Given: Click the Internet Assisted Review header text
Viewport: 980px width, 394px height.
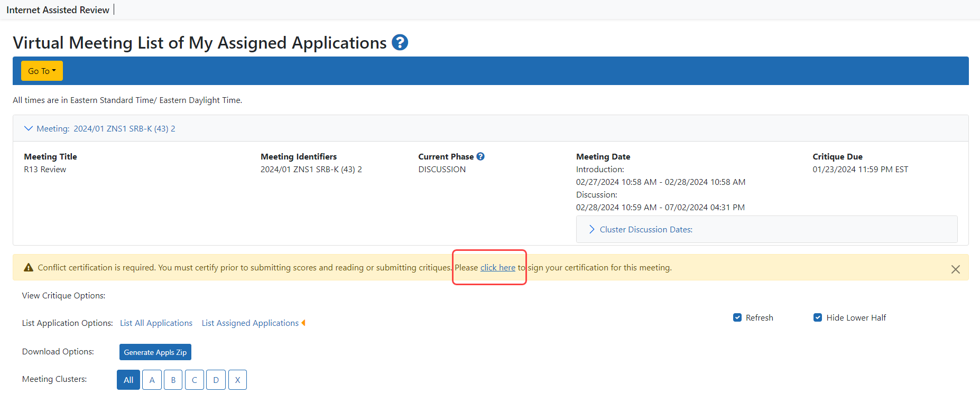Looking at the screenshot, I should click(58, 10).
